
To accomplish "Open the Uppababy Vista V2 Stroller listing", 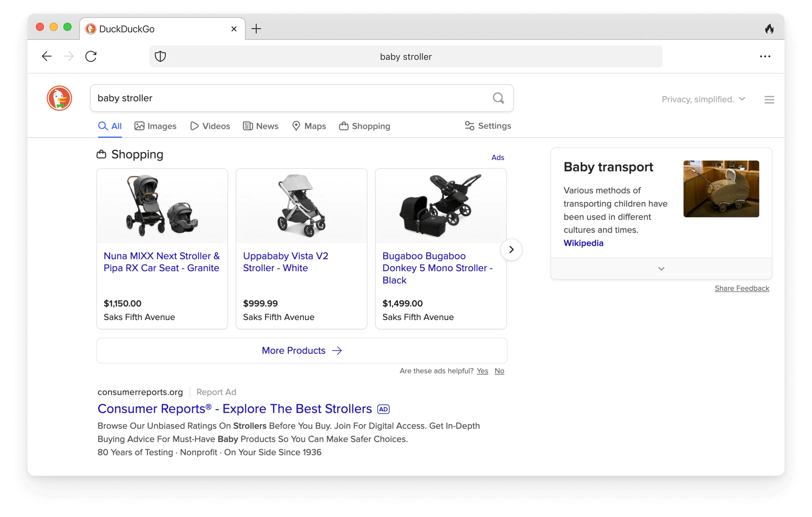I will coord(286,262).
